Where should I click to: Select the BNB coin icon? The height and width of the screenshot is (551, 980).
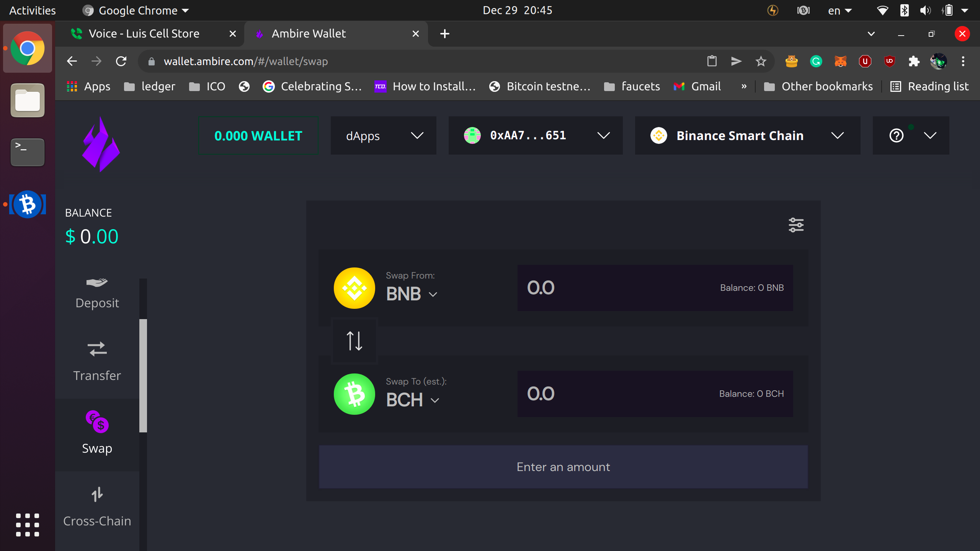354,288
